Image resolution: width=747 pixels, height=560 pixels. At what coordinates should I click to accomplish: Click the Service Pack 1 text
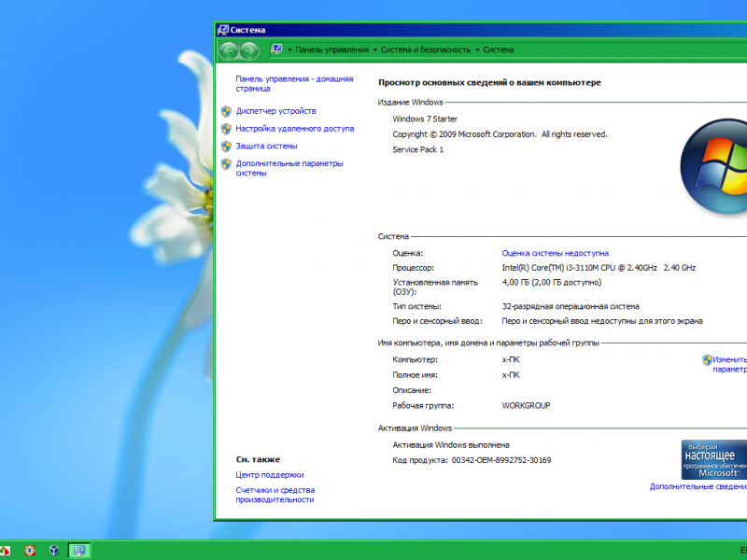click(x=417, y=149)
